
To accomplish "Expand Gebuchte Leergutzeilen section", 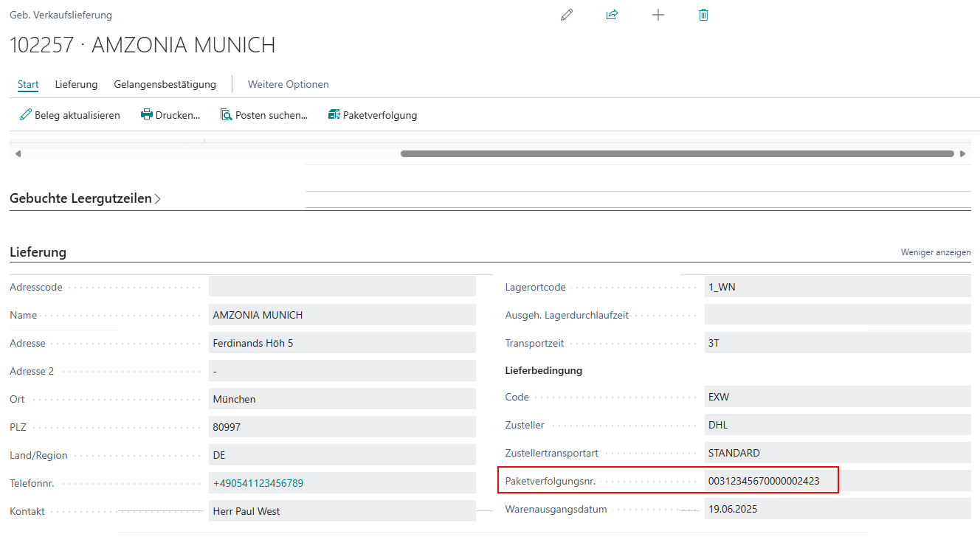I will click(85, 198).
